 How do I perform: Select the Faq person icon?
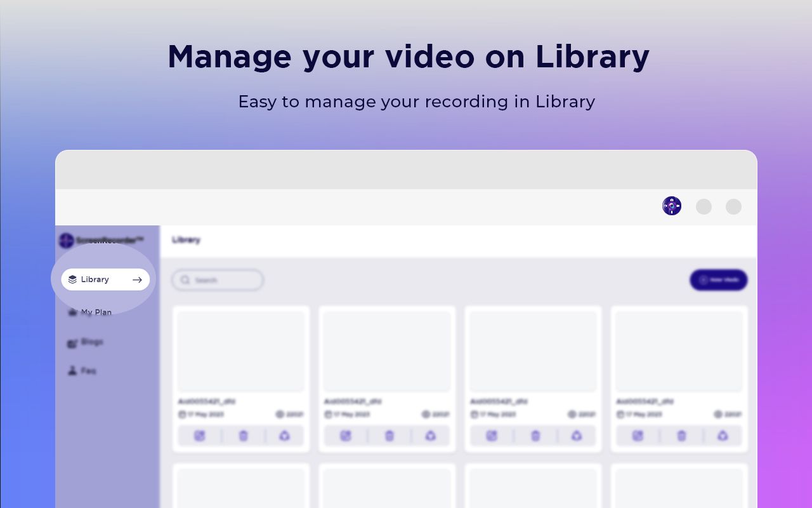click(x=72, y=371)
